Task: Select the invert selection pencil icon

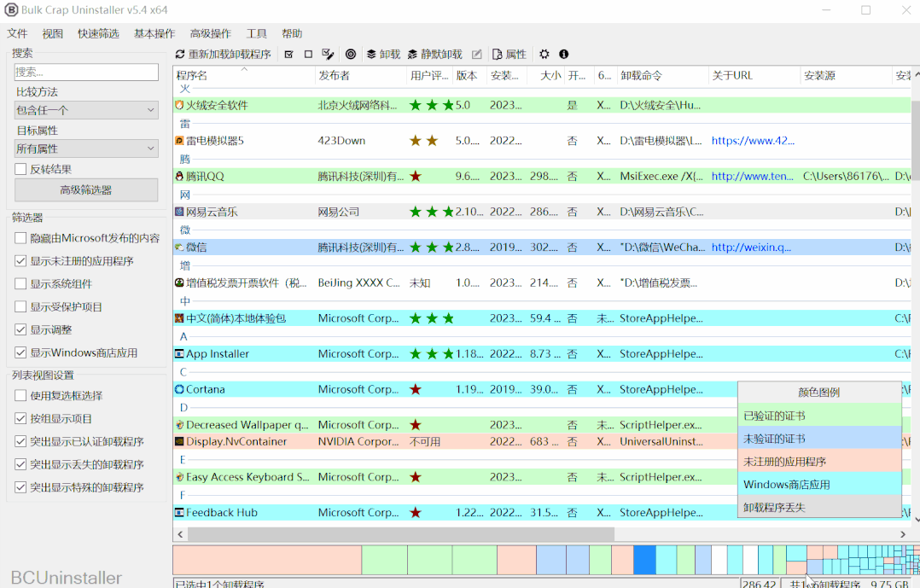Action: (327, 54)
